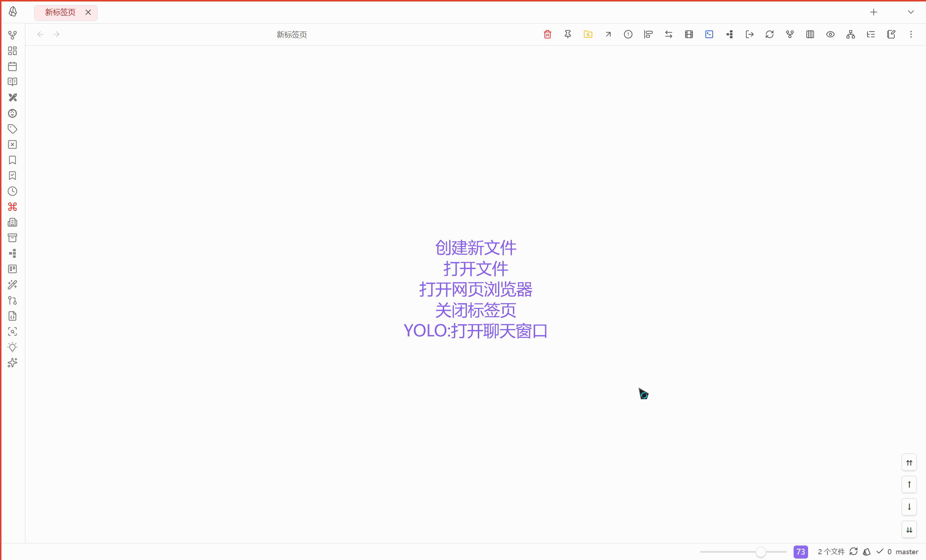
Task: Adjust the zoom slider in the status bar
Action: [761, 552]
